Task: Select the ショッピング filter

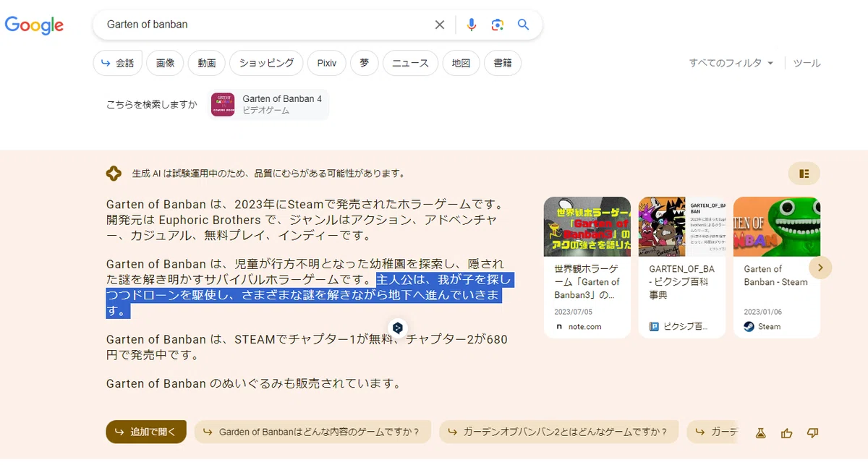Action: pos(266,63)
